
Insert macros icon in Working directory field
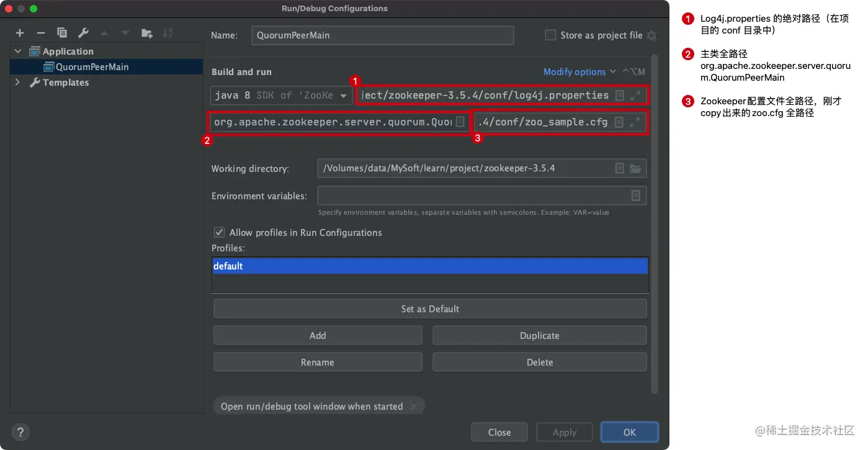click(619, 168)
